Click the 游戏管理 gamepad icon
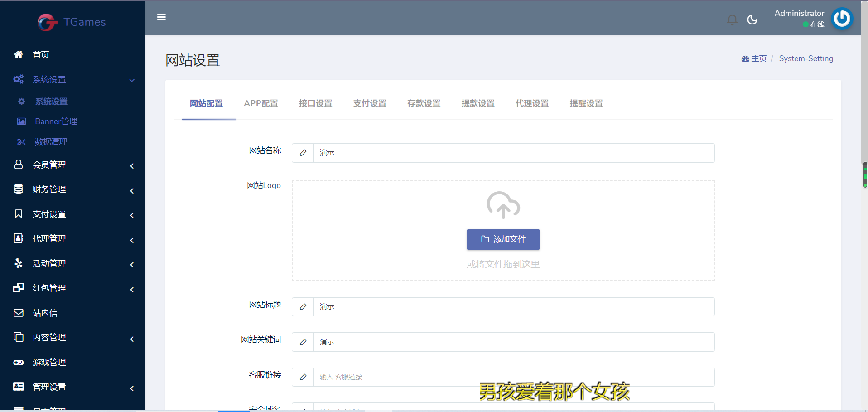The height and width of the screenshot is (412, 868). pos(19,362)
